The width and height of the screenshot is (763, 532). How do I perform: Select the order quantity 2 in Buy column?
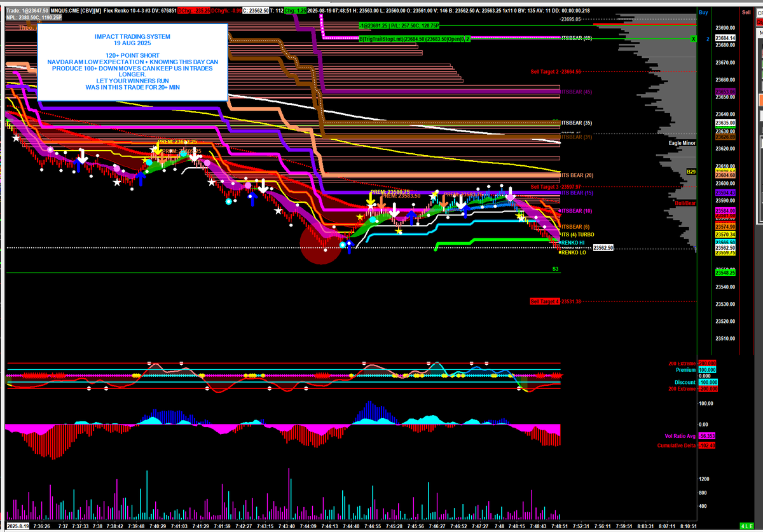[x=707, y=39]
